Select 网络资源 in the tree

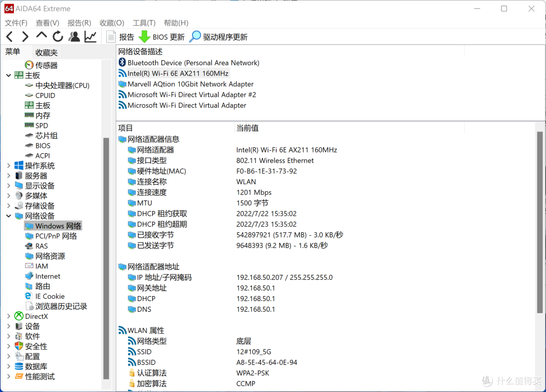click(x=45, y=256)
